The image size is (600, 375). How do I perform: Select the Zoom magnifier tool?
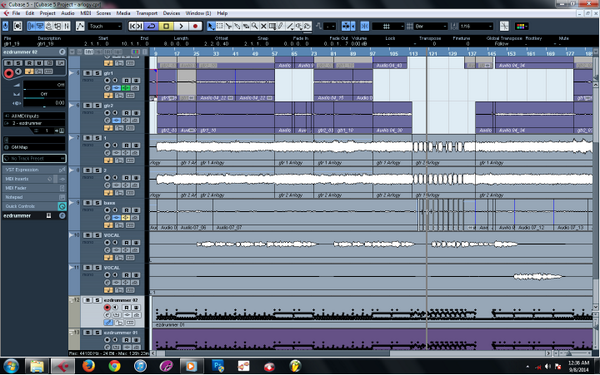pos(255,26)
